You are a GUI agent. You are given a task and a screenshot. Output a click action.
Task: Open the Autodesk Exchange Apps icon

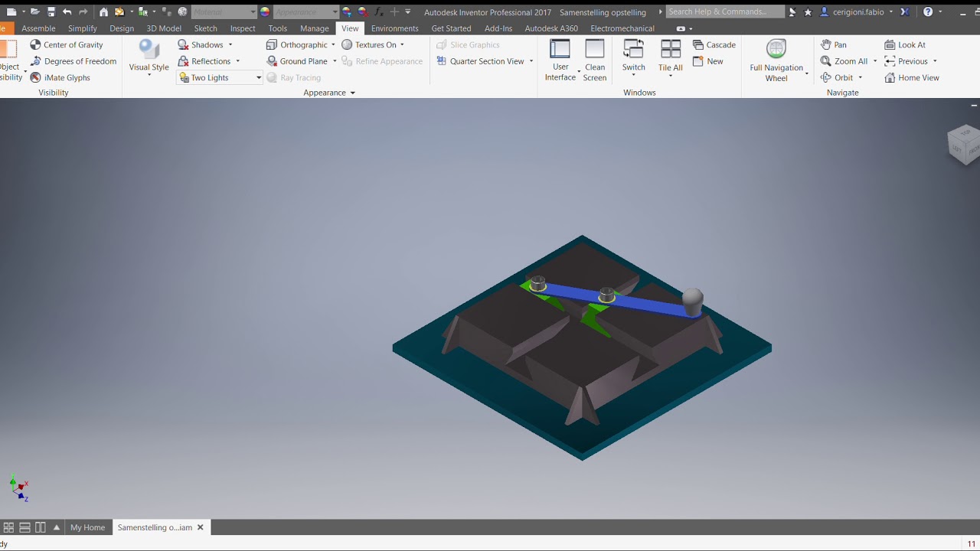point(905,11)
